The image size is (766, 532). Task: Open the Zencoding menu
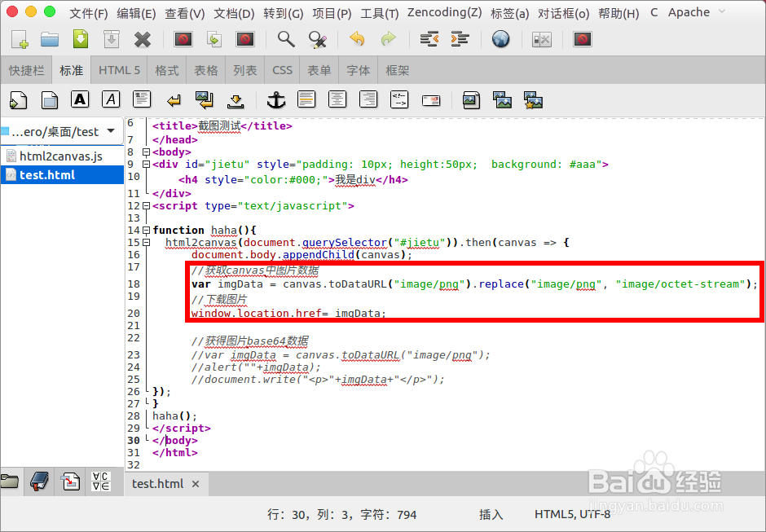pyautogui.click(x=444, y=11)
